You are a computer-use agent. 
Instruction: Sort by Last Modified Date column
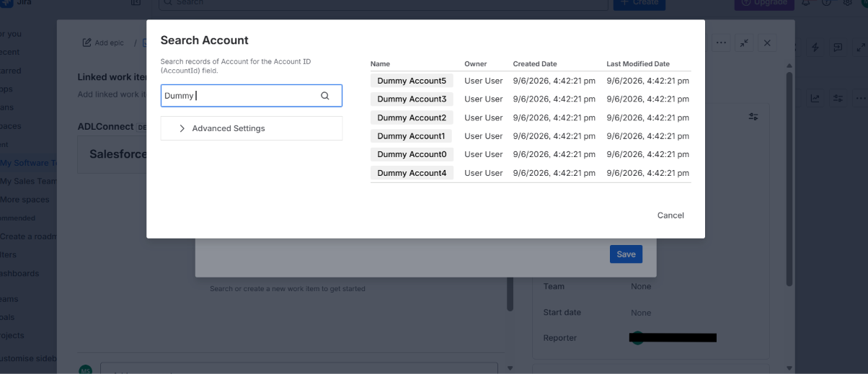[x=638, y=64]
